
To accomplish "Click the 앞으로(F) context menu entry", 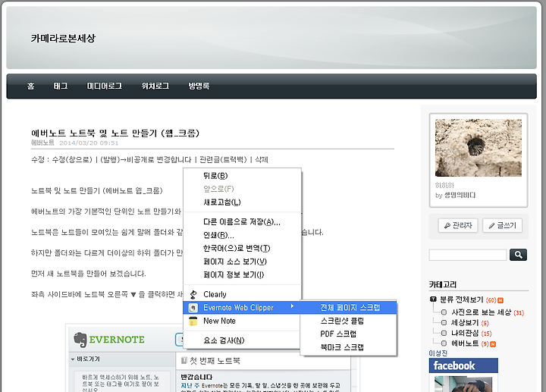I will (x=242, y=189).
